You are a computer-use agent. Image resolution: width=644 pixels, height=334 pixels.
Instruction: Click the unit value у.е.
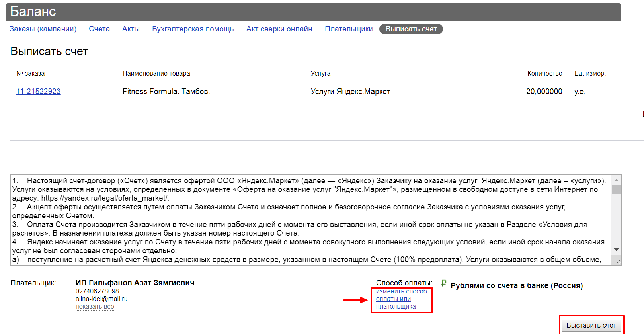[x=580, y=91]
